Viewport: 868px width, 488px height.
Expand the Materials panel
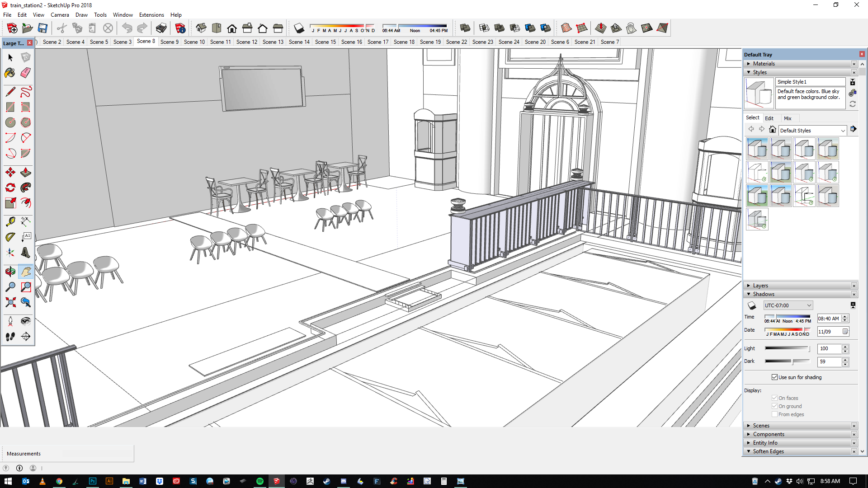pyautogui.click(x=800, y=64)
